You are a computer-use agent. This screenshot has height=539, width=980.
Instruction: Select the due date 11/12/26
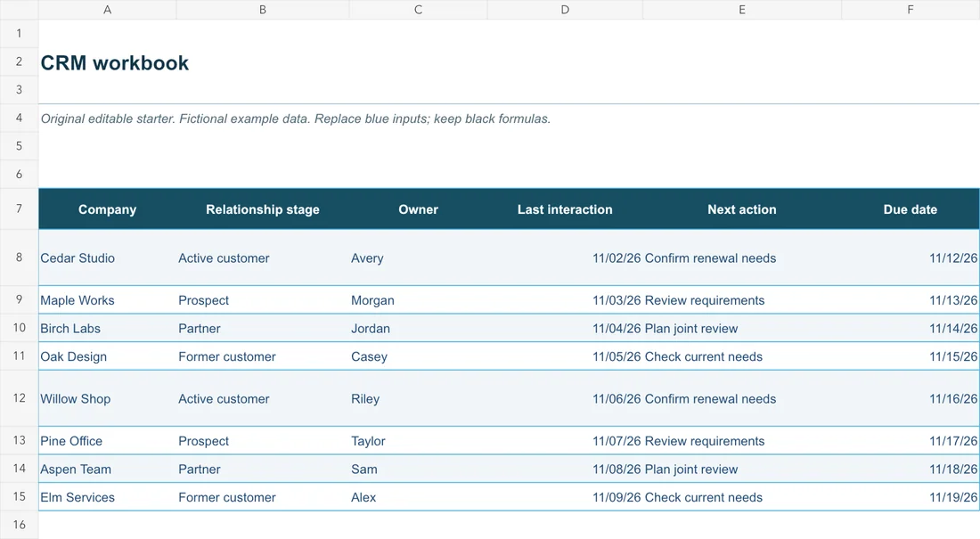point(910,258)
